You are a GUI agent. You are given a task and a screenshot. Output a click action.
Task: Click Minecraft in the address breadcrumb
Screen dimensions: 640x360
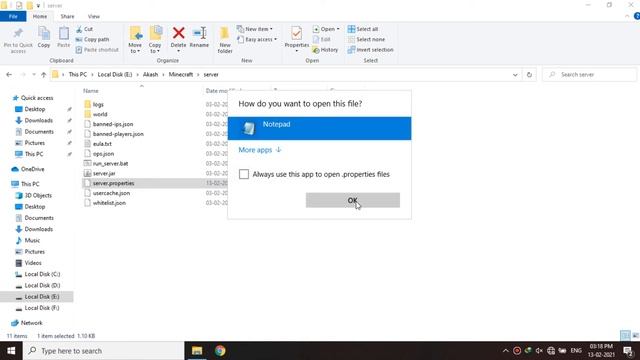click(181, 75)
